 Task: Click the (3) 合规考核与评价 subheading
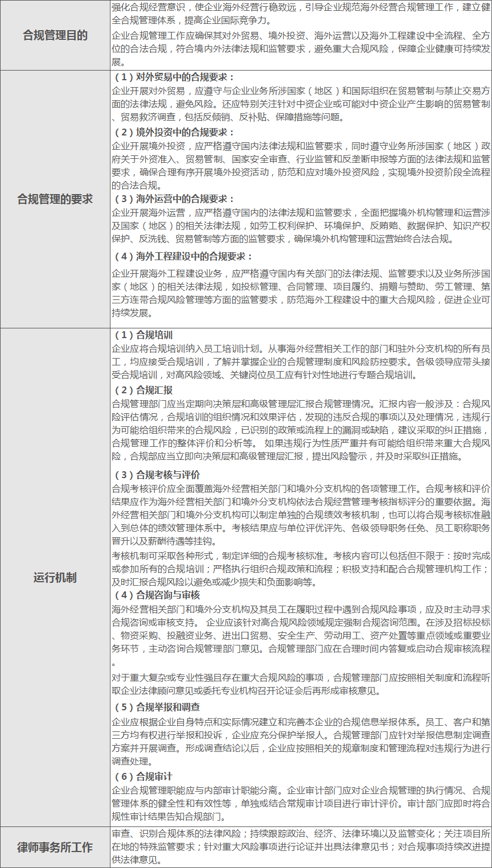tap(157, 475)
